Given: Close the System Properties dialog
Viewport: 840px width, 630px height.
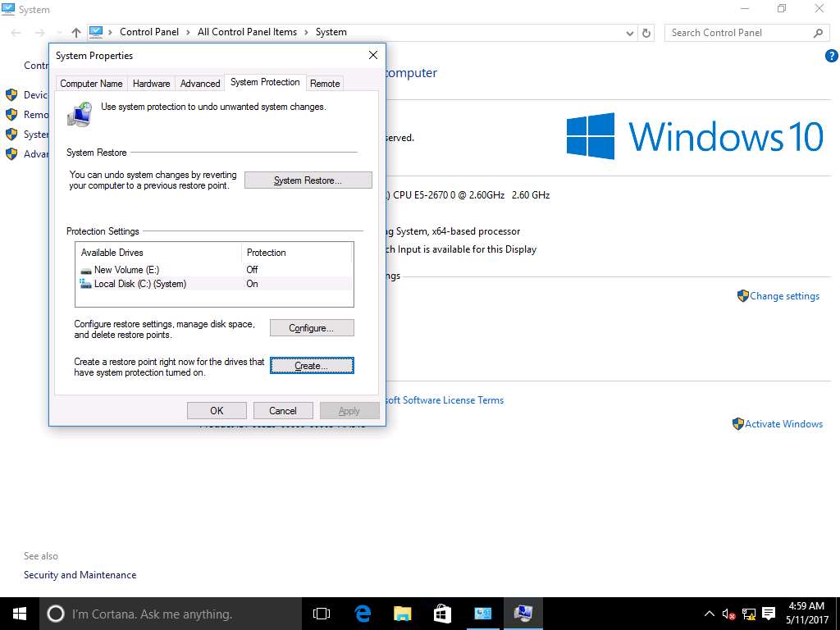Looking at the screenshot, I should click(x=373, y=55).
